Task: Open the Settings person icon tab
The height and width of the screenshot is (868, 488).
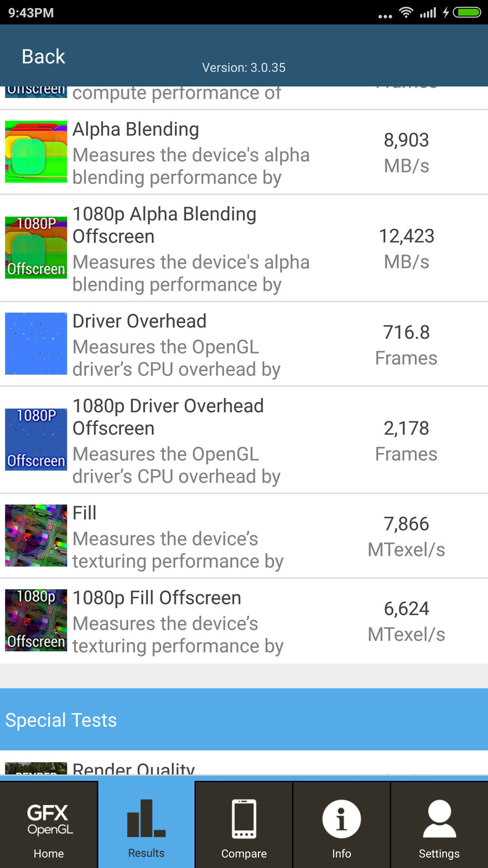Action: point(439,826)
